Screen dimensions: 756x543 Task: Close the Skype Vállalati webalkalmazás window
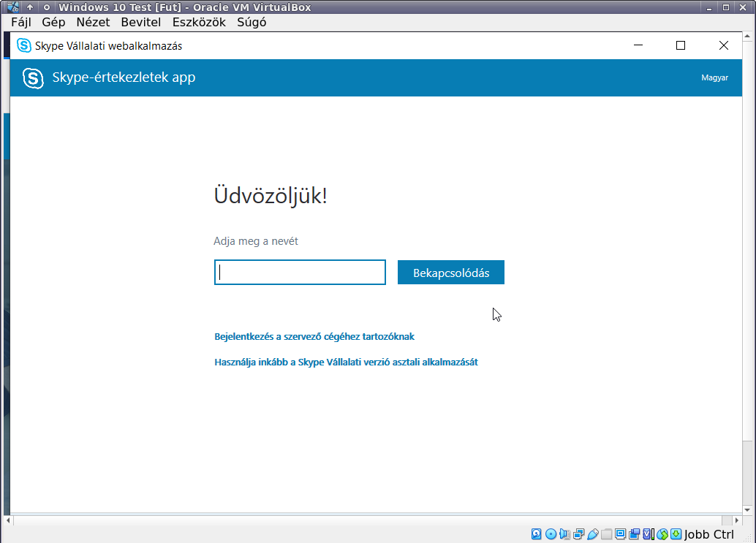pyautogui.click(x=724, y=45)
